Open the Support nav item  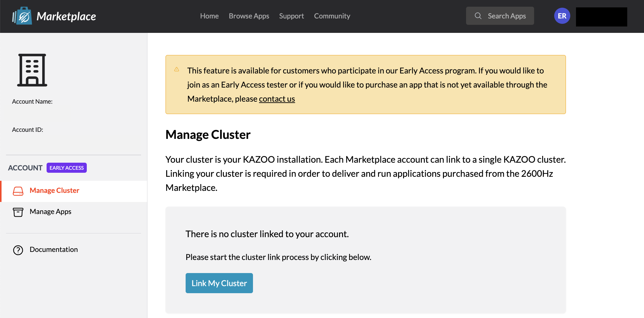click(x=292, y=16)
